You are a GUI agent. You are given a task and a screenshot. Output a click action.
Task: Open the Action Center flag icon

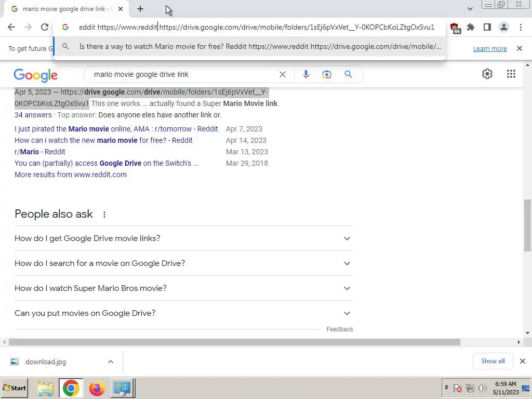(x=457, y=388)
